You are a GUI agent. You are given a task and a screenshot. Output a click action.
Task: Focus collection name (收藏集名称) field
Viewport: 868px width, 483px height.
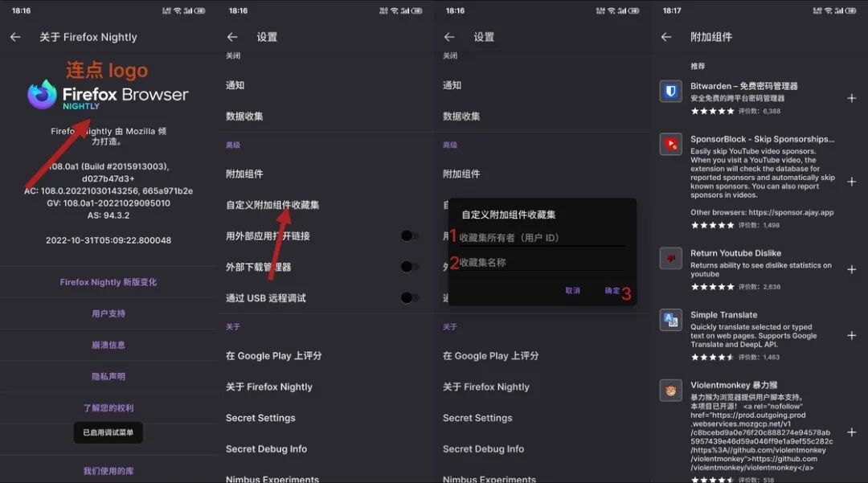coord(542,263)
